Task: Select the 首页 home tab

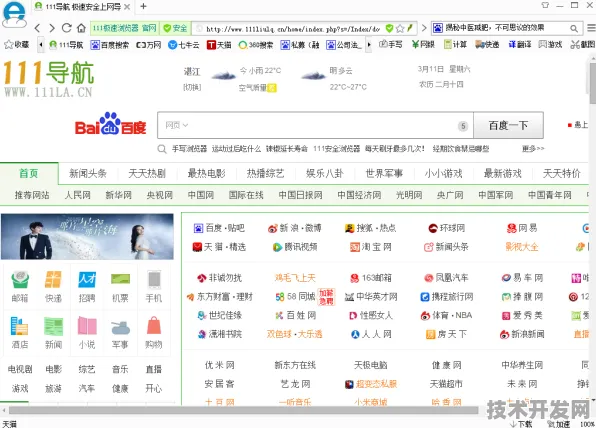Action: [29, 174]
